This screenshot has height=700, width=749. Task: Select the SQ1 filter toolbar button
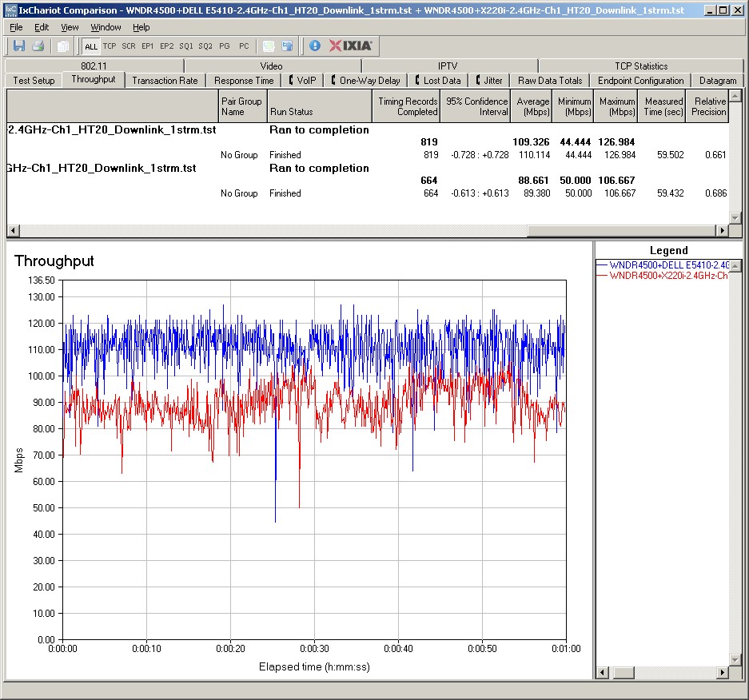pos(185,46)
